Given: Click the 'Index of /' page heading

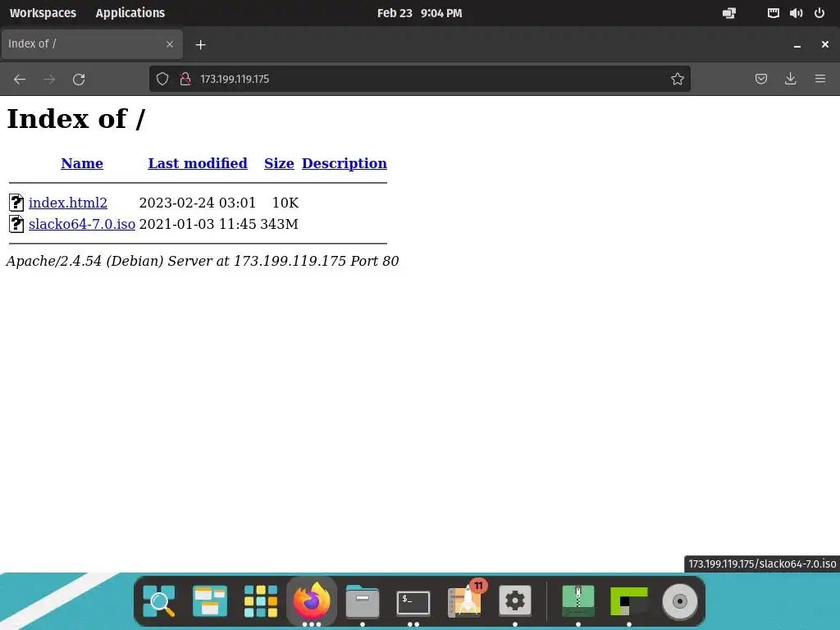Looking at the screenshot, I should click(x=76, y=119).
